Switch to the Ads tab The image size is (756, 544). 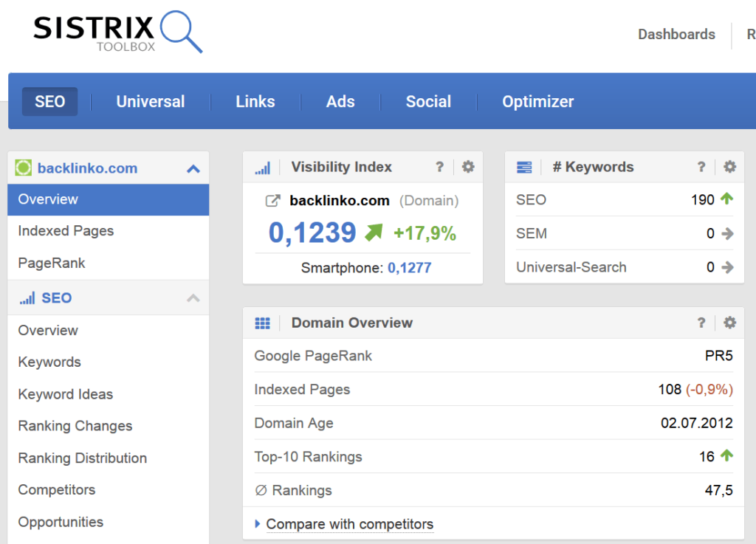point(340,102)
